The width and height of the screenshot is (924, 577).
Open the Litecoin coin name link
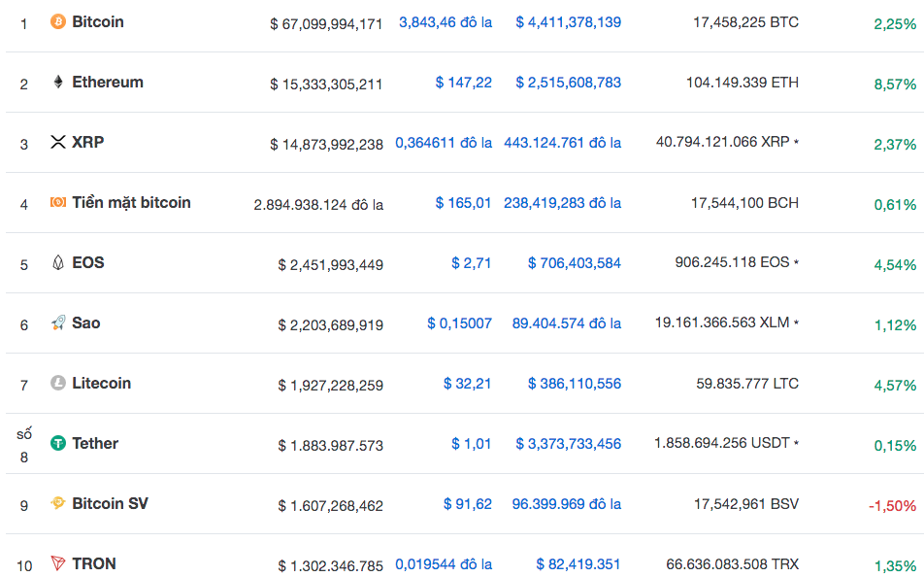pyautogui.click(x=101, y=383)
